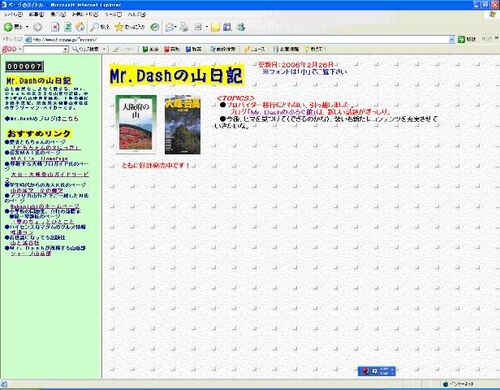This screenshot has height=390, width=500.
Task: Click the green 移動 Go button
Action: point(467,39)
